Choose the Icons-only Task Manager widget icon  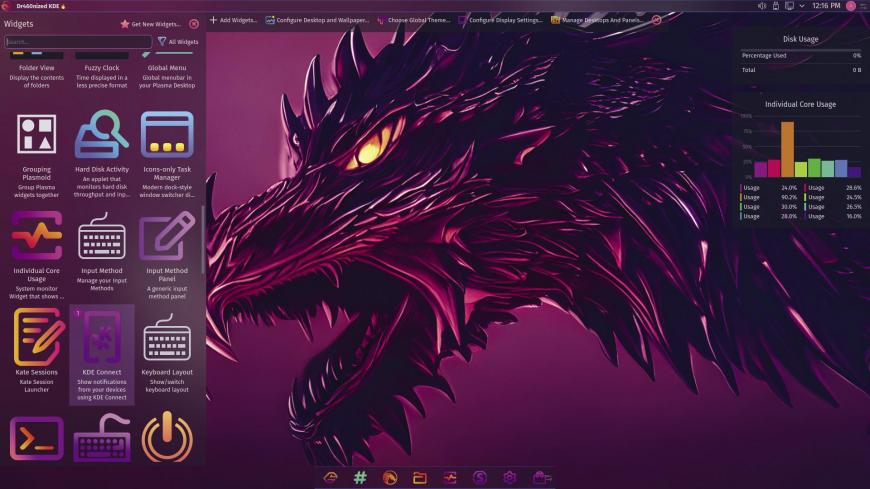pos(167,134)
